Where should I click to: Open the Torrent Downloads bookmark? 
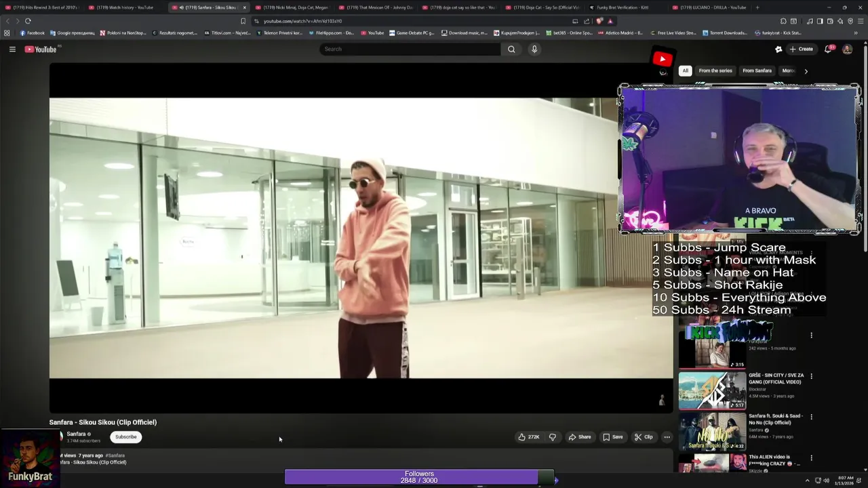pyautogui.click(x=724, y=33)
